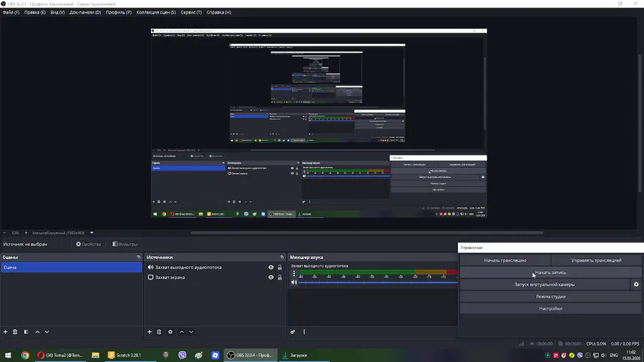644x362 pixels.
Task: Select Захват экрана source row
Action: [215, 278]
